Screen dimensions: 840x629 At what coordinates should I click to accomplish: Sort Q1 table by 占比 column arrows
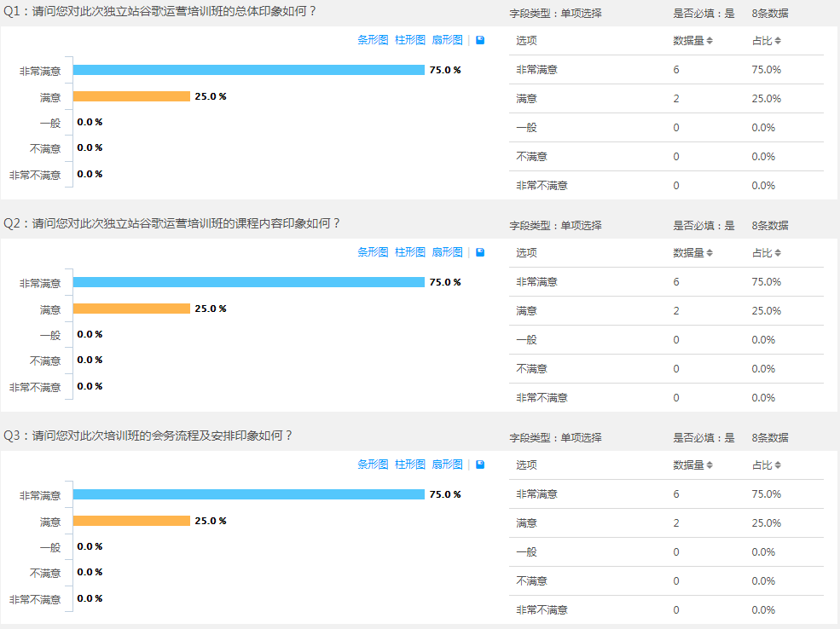778,41
